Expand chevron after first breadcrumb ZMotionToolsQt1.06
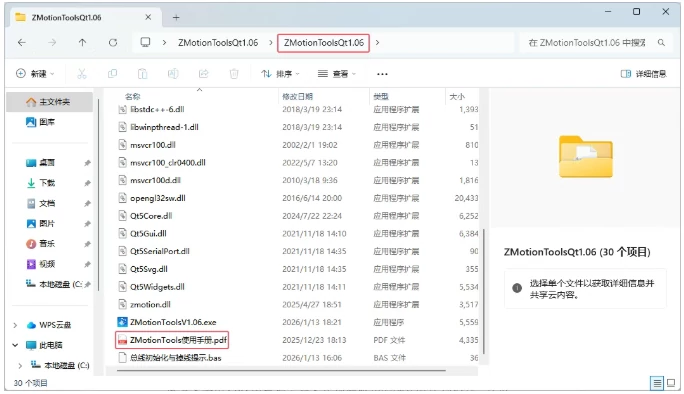The height and width of the screenshot is (394, 684). 271,43
